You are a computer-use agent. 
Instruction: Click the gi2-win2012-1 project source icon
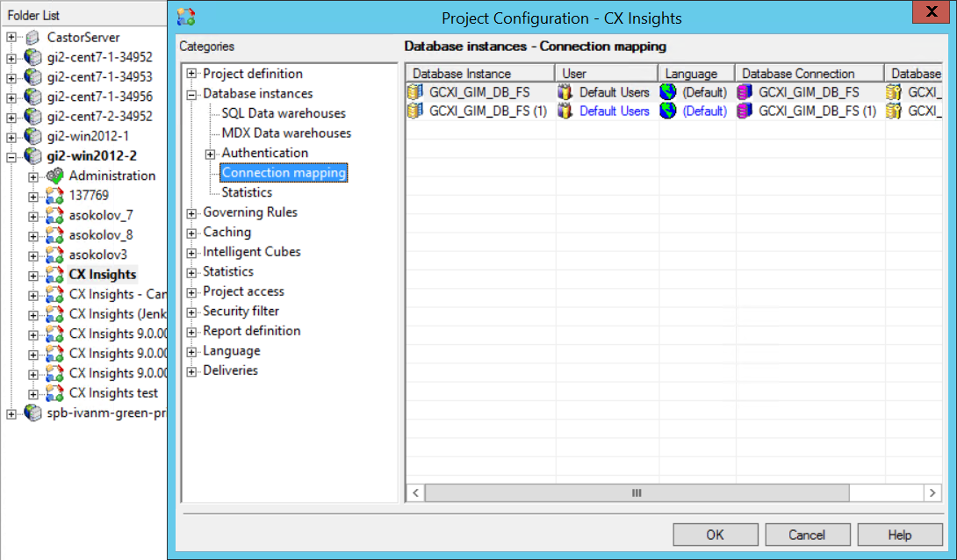pyautogui.click(x=32, y=136)
